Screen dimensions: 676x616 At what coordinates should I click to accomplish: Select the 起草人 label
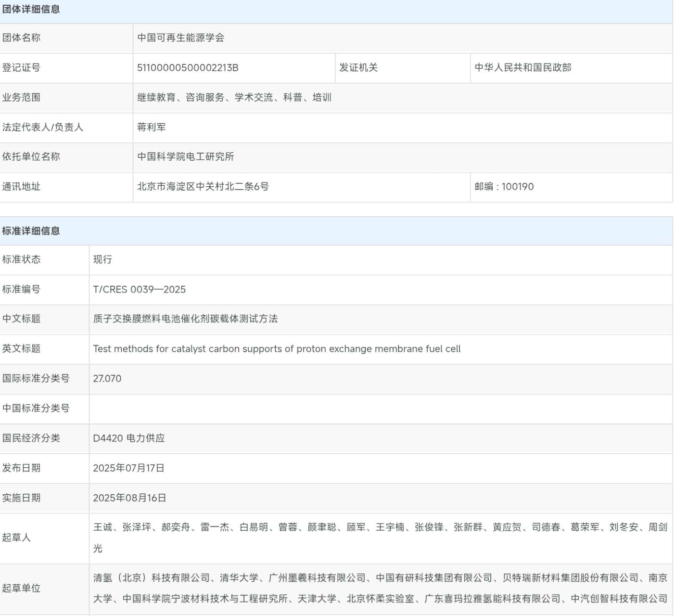tap(16, 538)
